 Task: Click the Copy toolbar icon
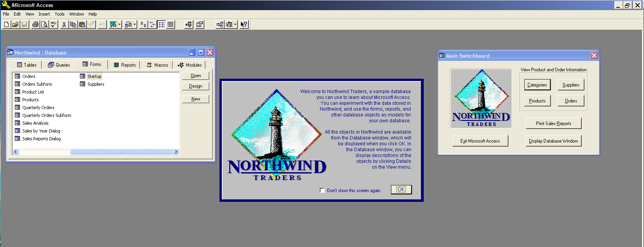click(x=73, y=25)
